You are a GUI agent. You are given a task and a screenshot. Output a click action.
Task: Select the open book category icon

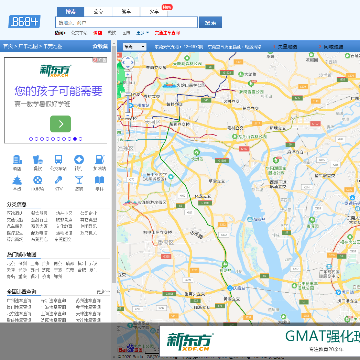pyautogui.click(x=99, y=180)
